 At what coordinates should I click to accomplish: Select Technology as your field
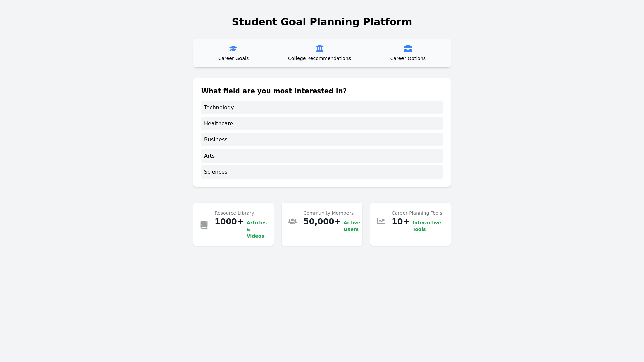click(x=322, y=108)
